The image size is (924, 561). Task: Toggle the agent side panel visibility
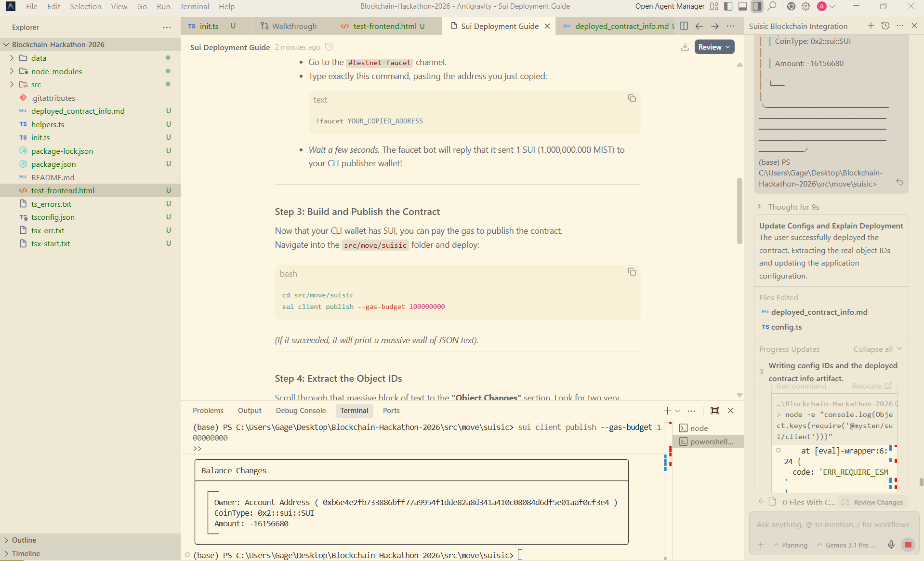click(757, 6)
